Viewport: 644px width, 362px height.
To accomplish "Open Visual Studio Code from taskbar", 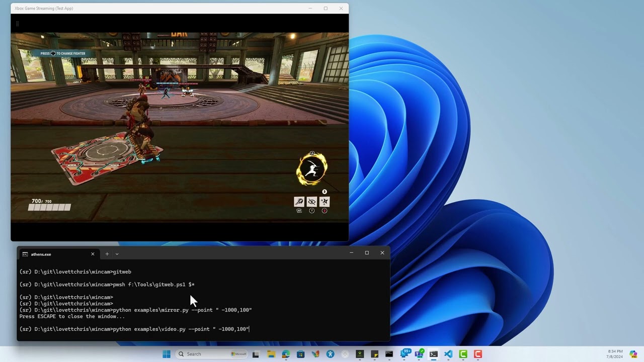I will pyautogui.click(x=448, y=354).
